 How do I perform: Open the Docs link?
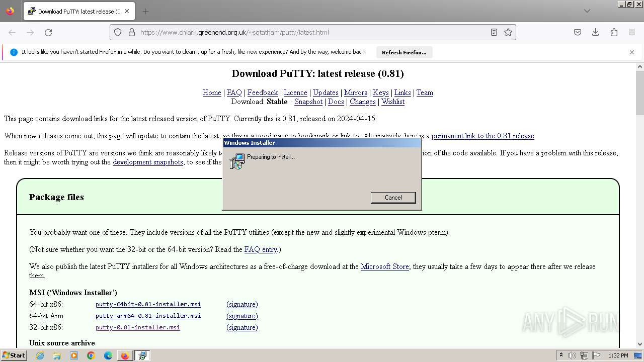tap(336, 102)
